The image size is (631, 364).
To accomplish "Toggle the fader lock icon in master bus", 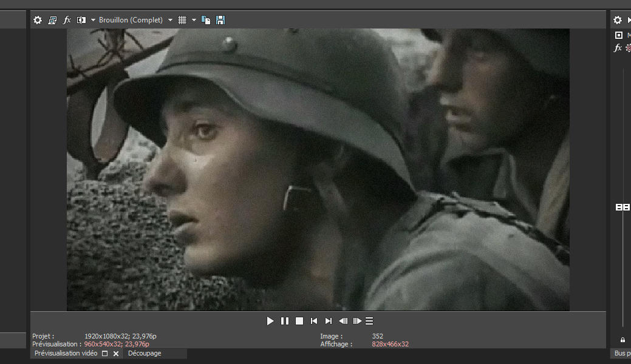I will [622, 340].
